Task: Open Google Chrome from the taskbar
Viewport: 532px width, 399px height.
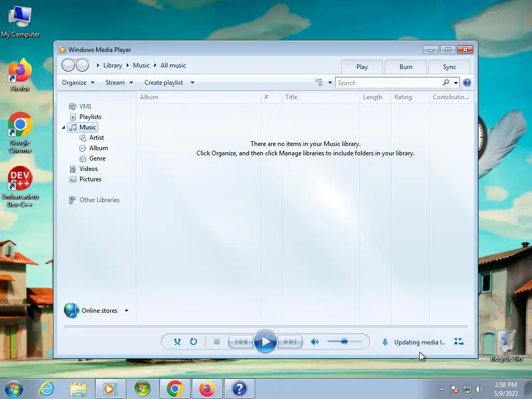Action: click(175, 389)
